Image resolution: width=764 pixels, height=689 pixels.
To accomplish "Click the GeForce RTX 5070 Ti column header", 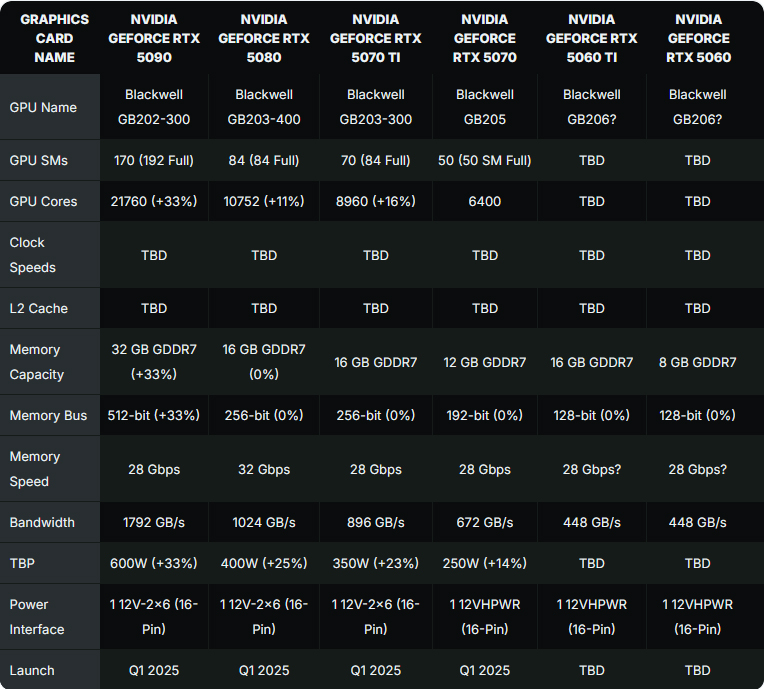I will (x=375, y=38).
